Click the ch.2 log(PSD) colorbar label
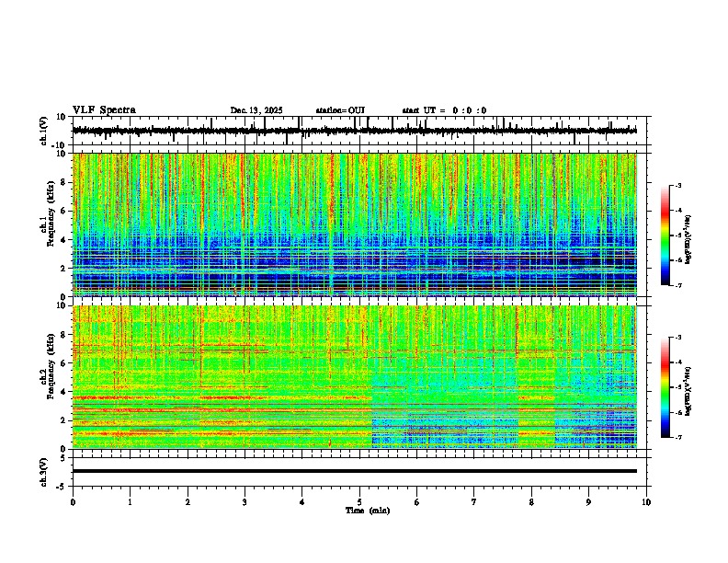 pyautogui.click(x=688, y=391)
